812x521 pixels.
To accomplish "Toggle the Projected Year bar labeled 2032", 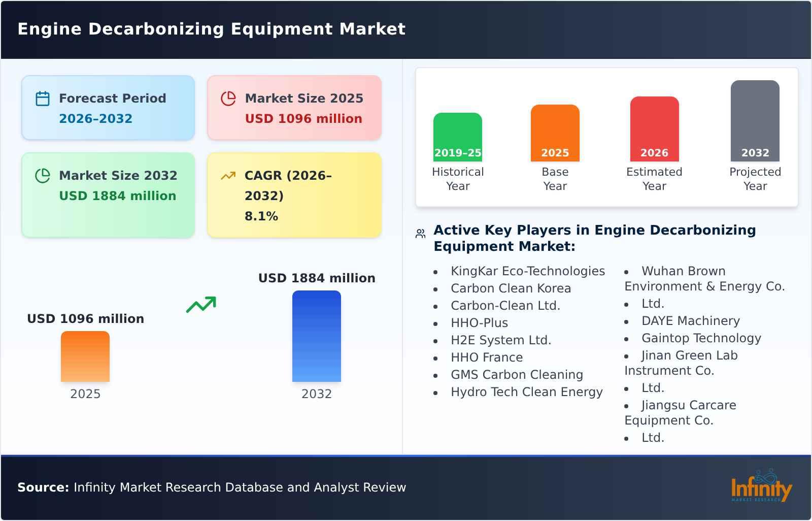I will 755,119.
